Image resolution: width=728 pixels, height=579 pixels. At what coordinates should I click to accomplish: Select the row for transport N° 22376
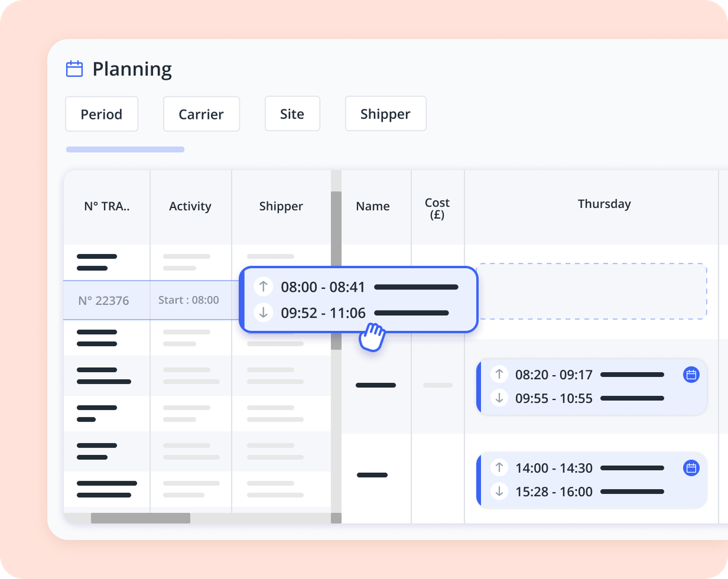[x=104, y=300]
